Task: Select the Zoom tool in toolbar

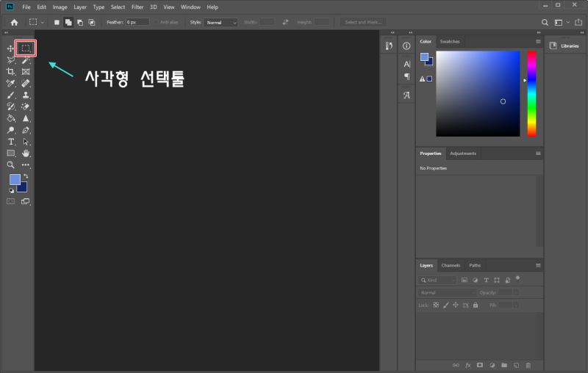Action: 10,164
